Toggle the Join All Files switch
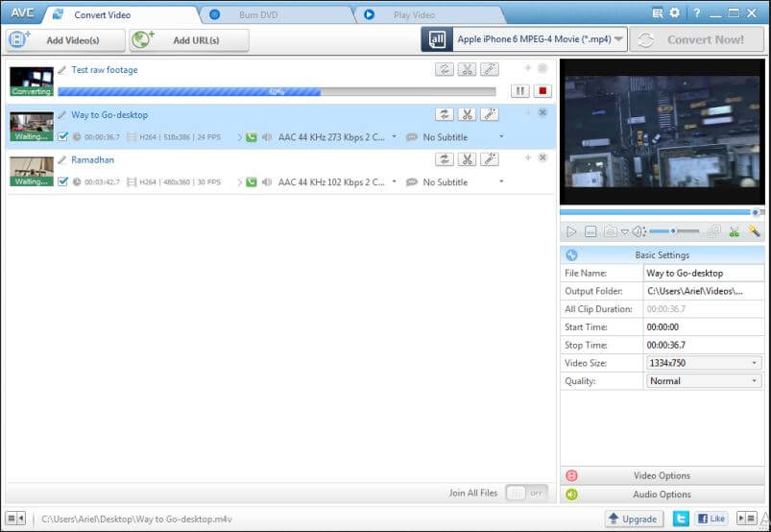 pyautogui.click(x=526, y=493)
